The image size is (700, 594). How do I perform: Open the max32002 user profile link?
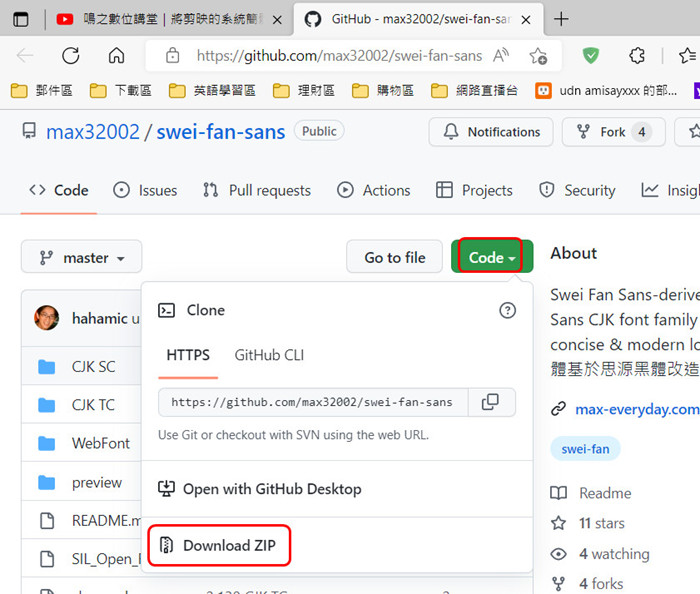(x=93, y=132)
